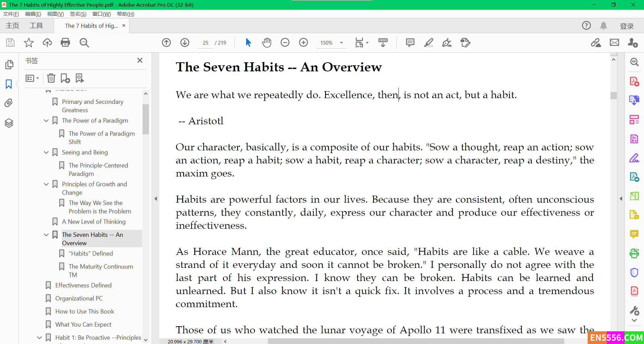Choose the Selection arrow tool
This screenshot has height=344, width=644.
(248, 43)
